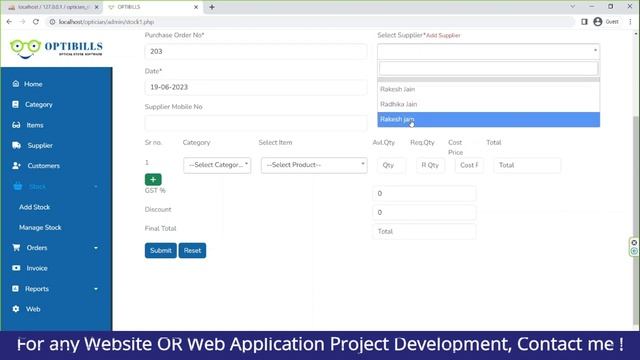Open the browser three-dot menu
640x360 pixels.
(630, 22)
